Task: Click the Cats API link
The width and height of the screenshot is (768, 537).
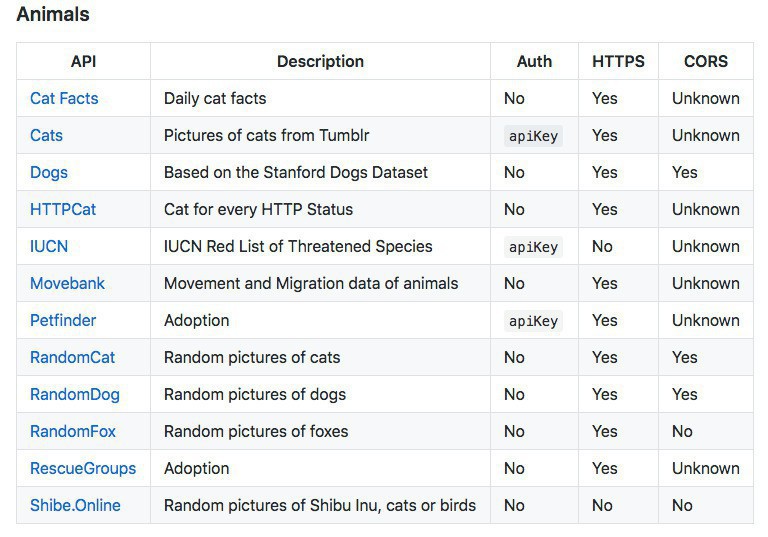Action: point(46,135)
